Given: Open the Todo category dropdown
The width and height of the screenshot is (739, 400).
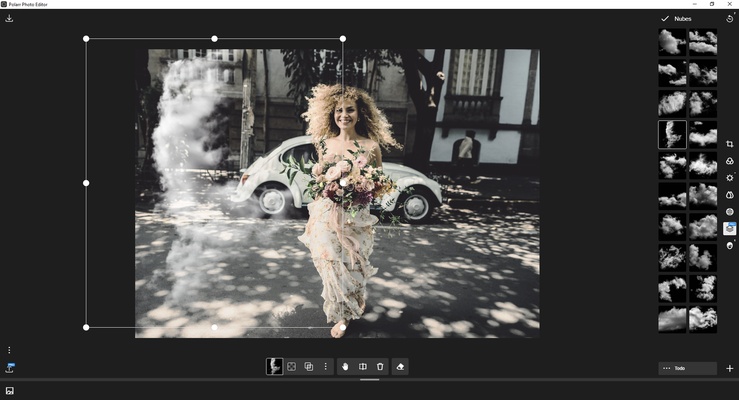Looking at the screenshot, I should (x=687, y=368).
